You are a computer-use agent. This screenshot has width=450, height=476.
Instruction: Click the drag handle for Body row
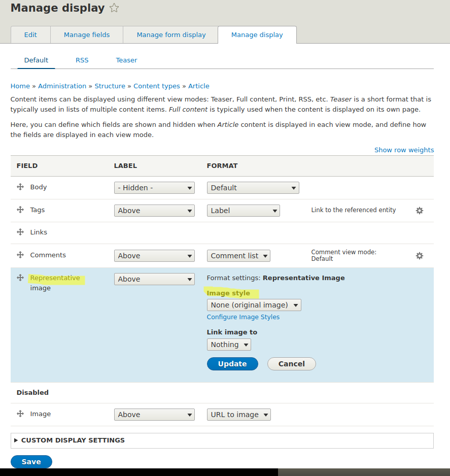20,187
